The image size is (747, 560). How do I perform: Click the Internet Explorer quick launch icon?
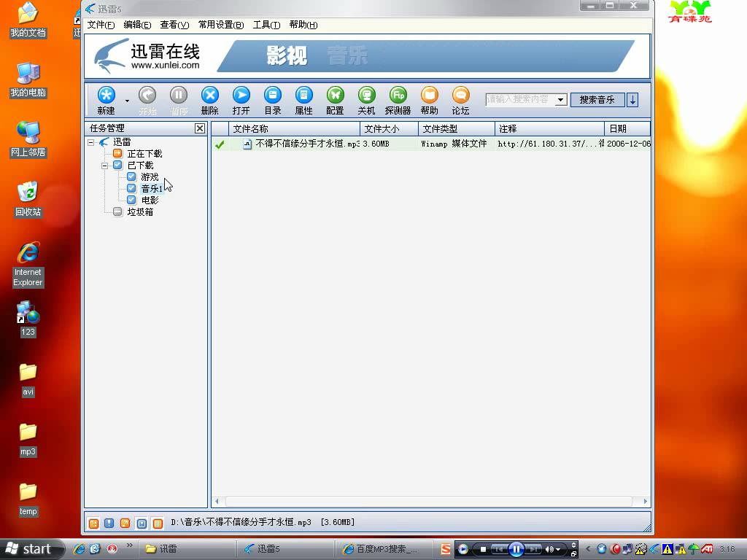click(79, 549)
